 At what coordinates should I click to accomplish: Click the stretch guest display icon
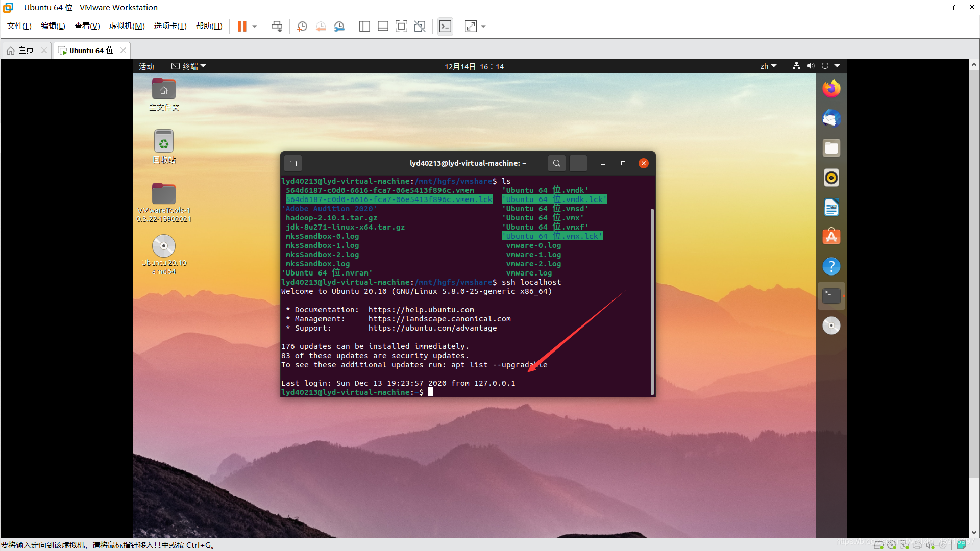click(x=471, y=27)
